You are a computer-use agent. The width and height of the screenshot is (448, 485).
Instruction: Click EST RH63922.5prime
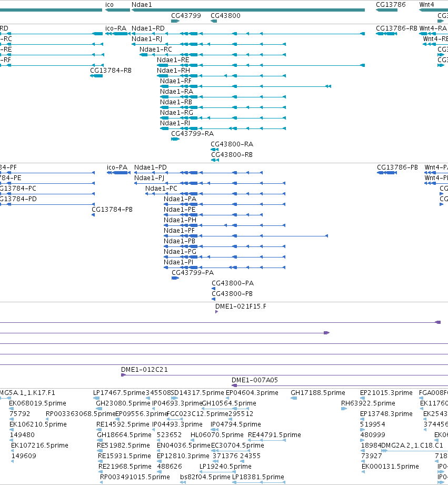click(368, 403)
